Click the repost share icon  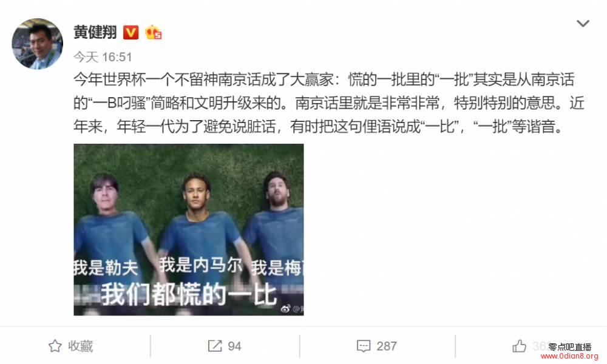tap(215, 346)
